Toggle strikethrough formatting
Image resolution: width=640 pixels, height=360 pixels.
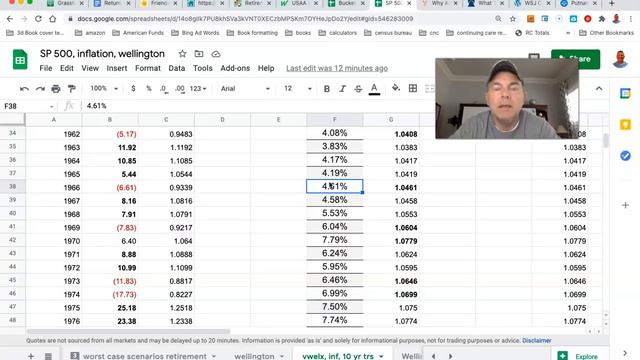point(358,89)
